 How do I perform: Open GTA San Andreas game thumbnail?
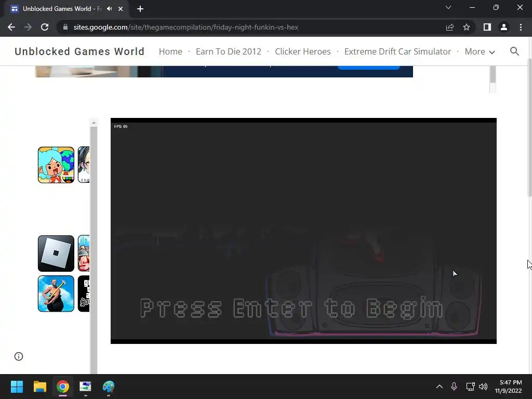pos(84,294)
